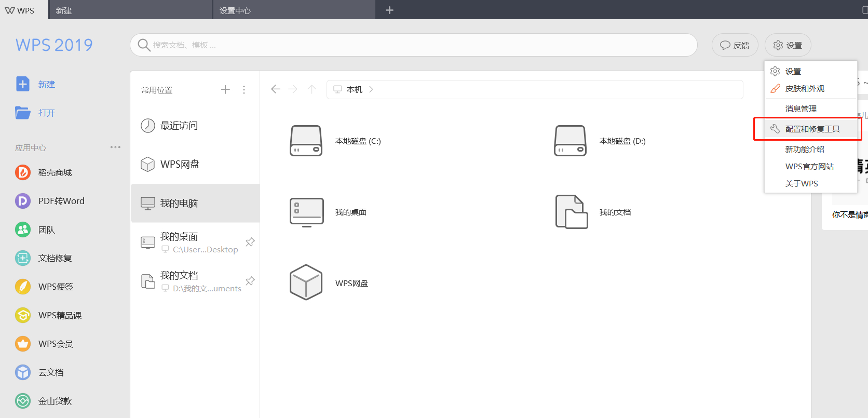
Task: Open the WPS精品课 app icon
Action: (x=23, y=315)
